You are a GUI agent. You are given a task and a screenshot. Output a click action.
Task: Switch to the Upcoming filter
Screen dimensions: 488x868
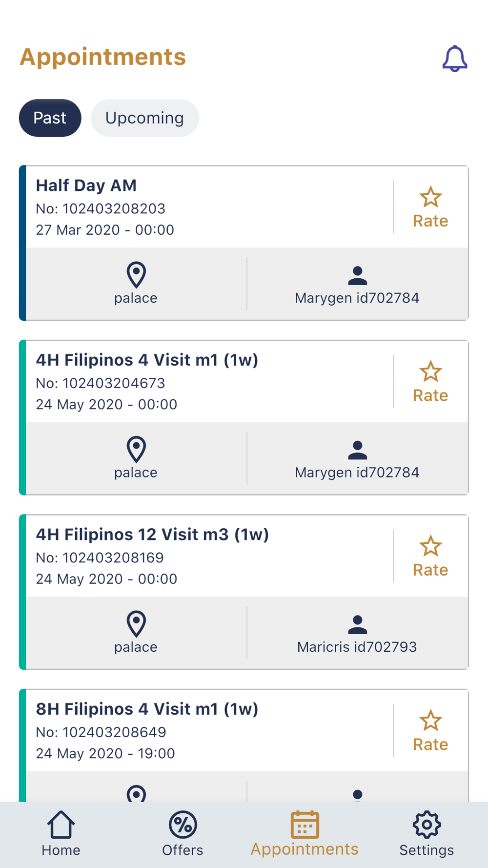(x=144, y=118)
